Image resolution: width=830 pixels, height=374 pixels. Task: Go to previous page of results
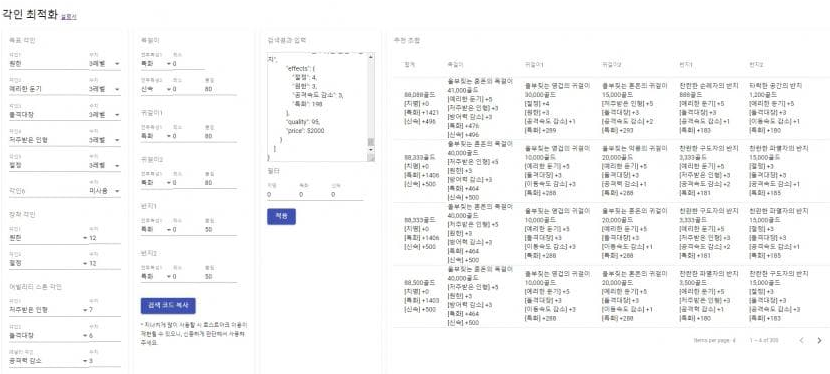point(801,341)
